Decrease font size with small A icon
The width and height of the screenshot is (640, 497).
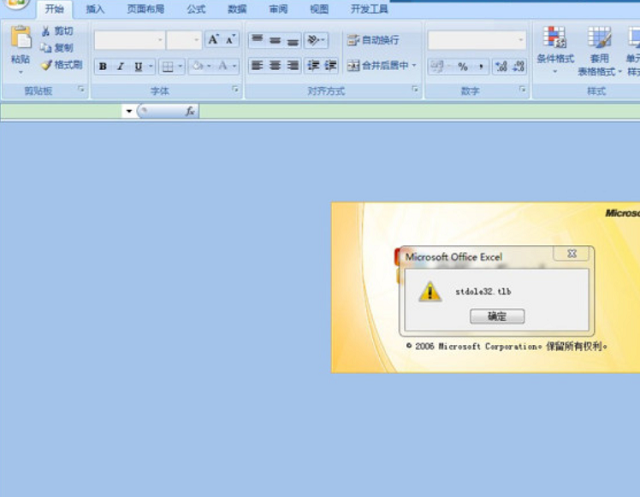[x=230, y=40]
